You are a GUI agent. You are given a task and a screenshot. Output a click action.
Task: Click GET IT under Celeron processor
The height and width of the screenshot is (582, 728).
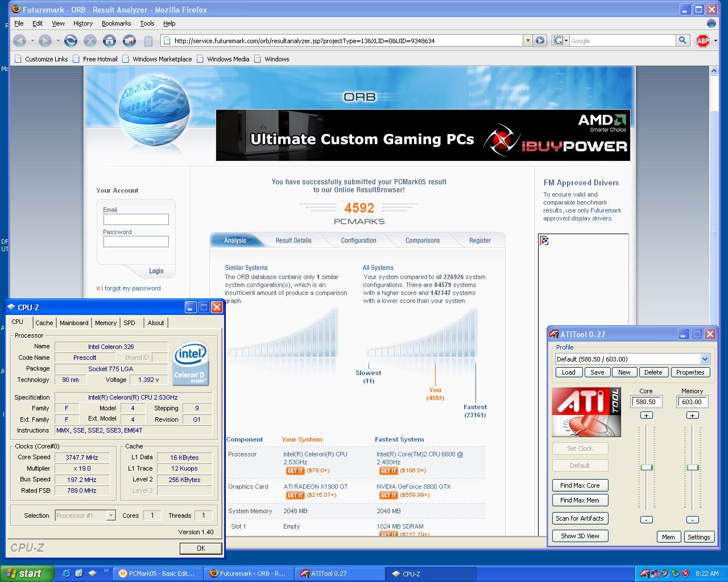[x=295, y=471]
